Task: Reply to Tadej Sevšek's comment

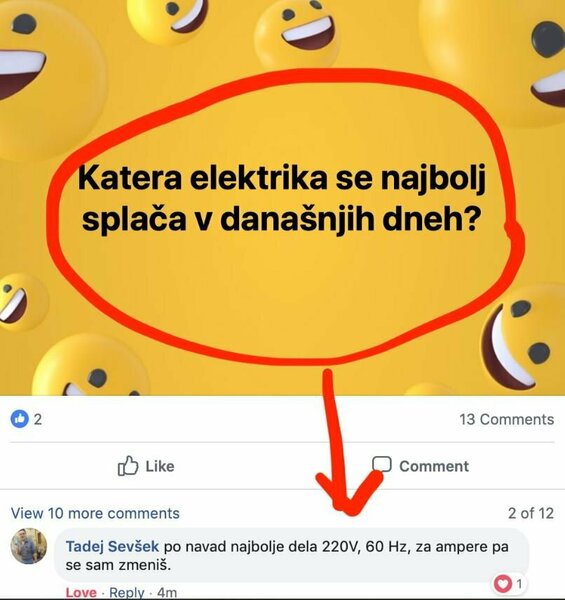Action: [x=127, y=592]
